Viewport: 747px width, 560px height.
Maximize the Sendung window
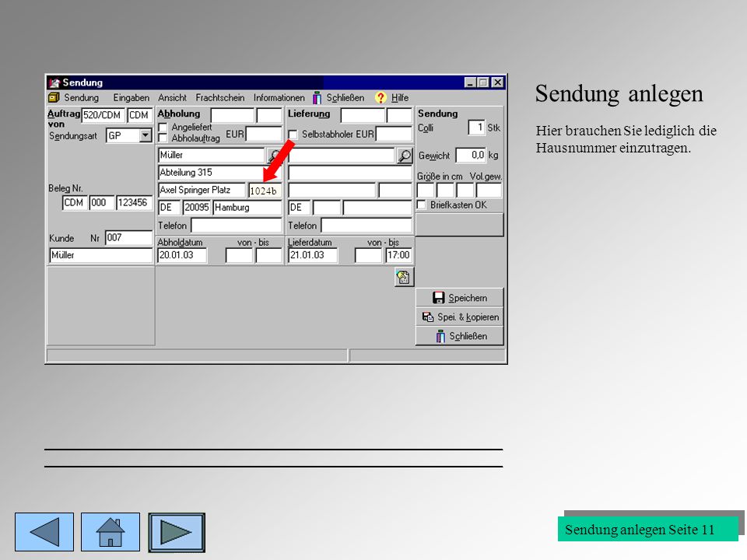[x=483, y=82]
